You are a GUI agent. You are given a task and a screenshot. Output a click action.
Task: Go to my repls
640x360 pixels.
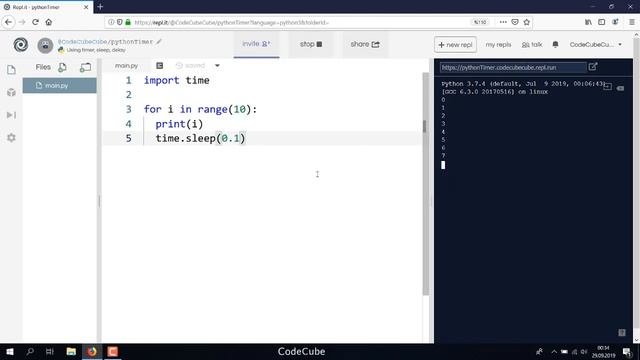pos(498,45)
